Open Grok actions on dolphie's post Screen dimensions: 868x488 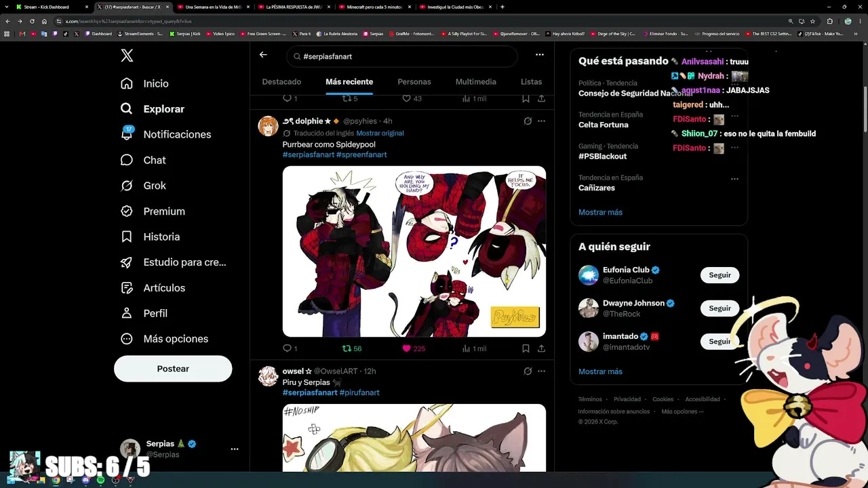(528, 121)
